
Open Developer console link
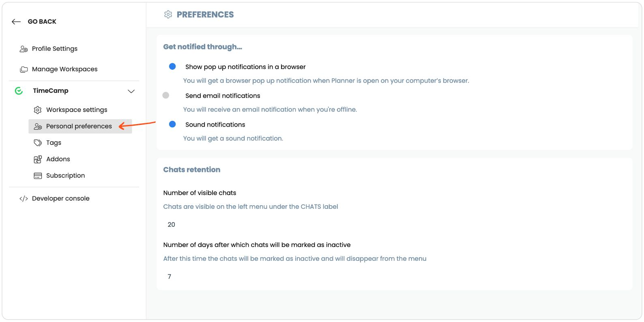coord(60,199)
